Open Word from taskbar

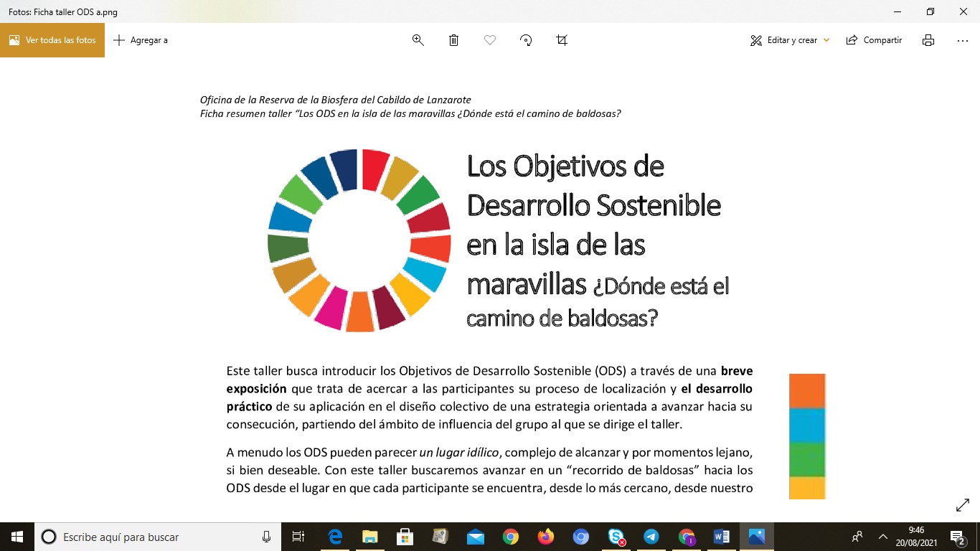pyautogui.click(x=722, y=537)
